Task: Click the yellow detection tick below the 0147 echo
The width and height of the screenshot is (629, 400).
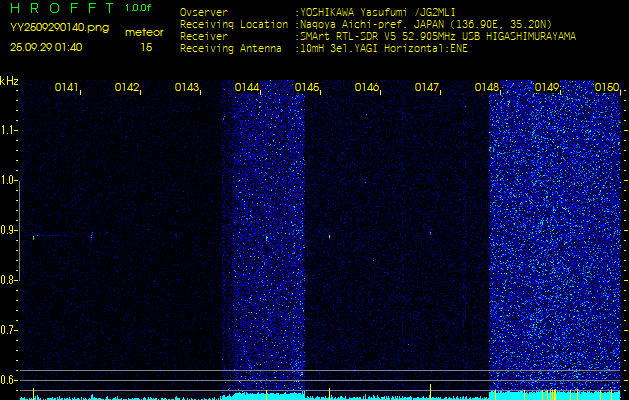Action: coord(430,394)
